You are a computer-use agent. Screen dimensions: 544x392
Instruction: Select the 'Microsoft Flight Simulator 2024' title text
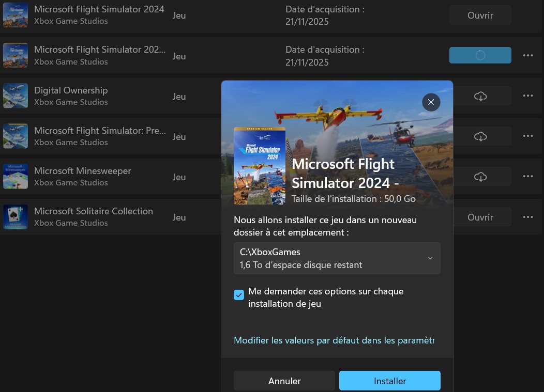tap(99, 9)
